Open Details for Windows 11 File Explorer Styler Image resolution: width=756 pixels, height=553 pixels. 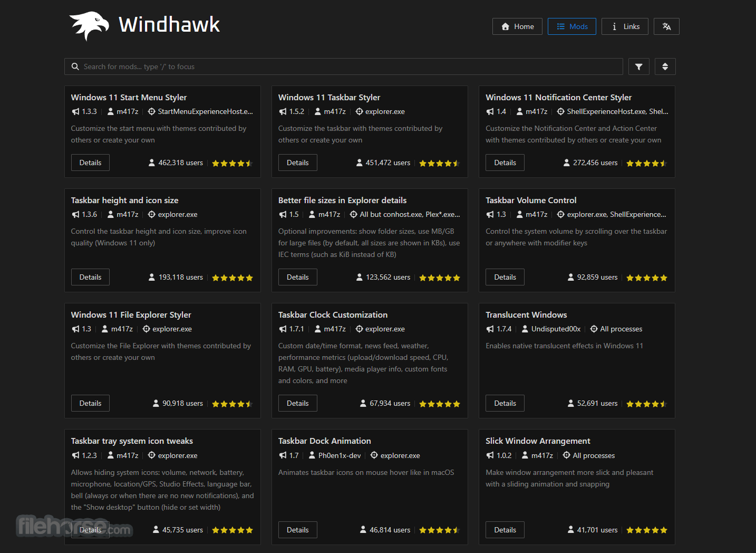[x=90, y=403]
